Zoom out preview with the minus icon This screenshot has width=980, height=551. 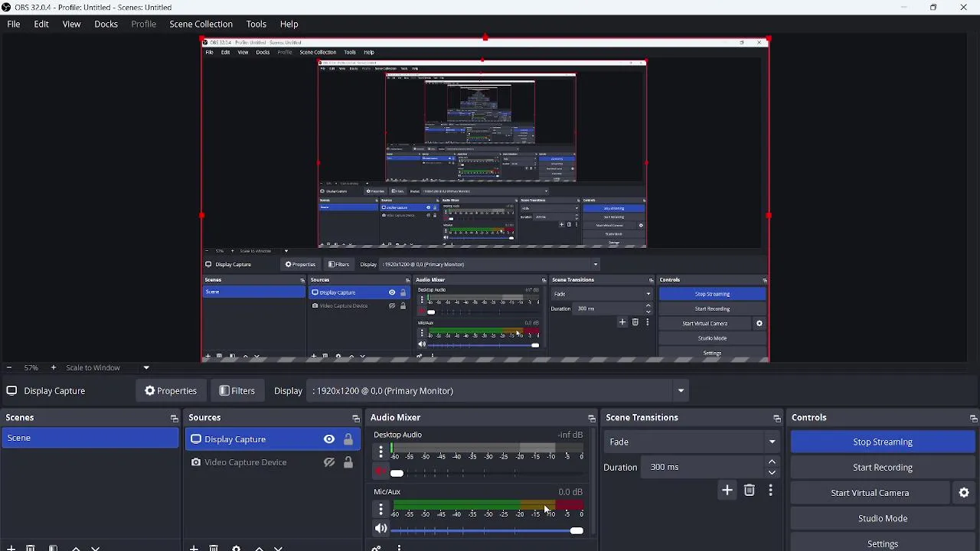pyautogui.click(x=9, y=368)
